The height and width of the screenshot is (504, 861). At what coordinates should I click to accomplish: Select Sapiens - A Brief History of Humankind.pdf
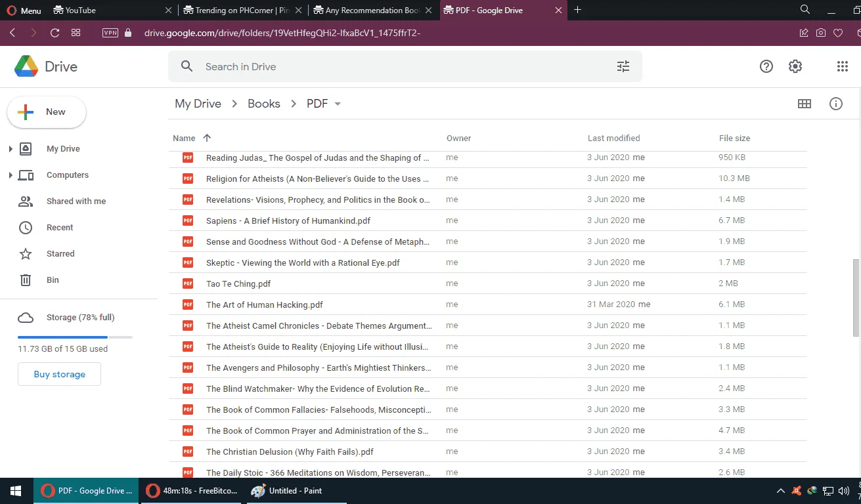pos(487,220)
